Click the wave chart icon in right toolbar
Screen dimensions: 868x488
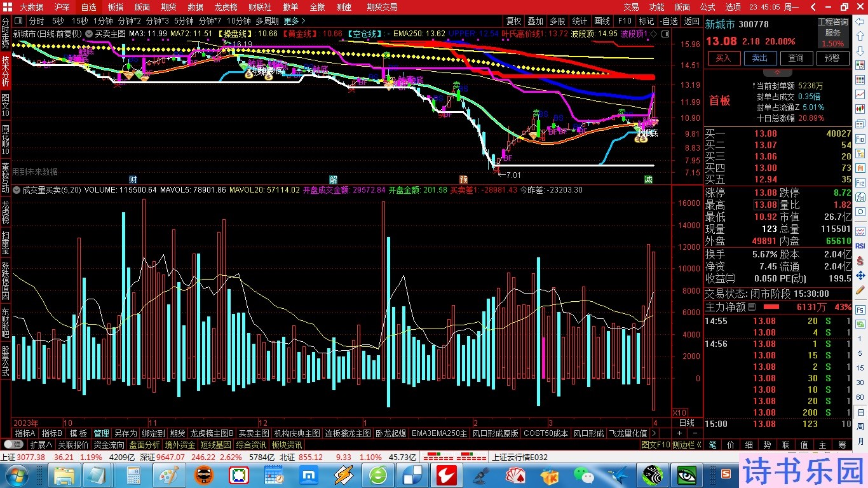coord(860,231)
